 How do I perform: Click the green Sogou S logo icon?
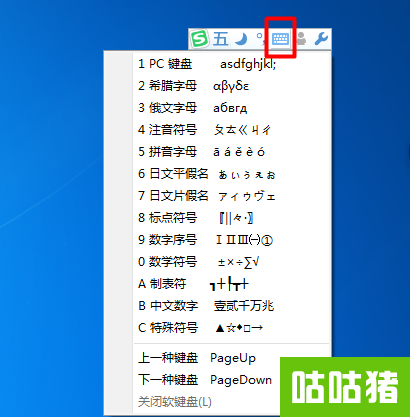[x=199, y=39]
